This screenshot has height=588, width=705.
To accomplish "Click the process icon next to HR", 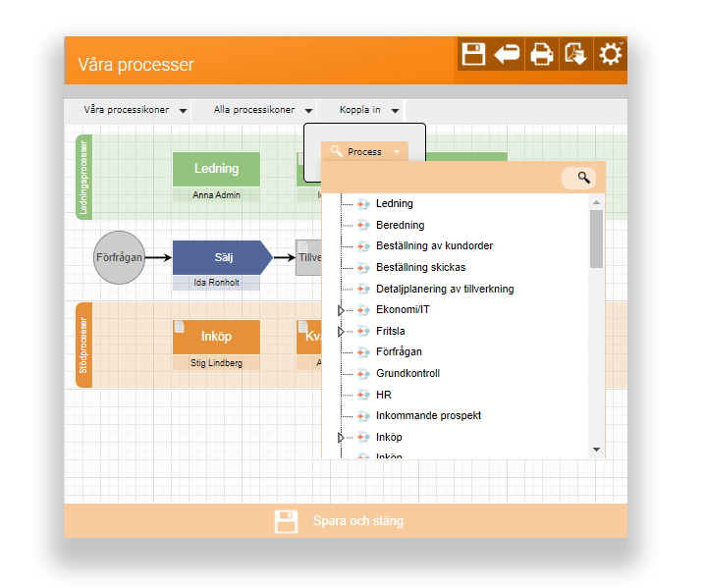I will (x=363, y=396).
